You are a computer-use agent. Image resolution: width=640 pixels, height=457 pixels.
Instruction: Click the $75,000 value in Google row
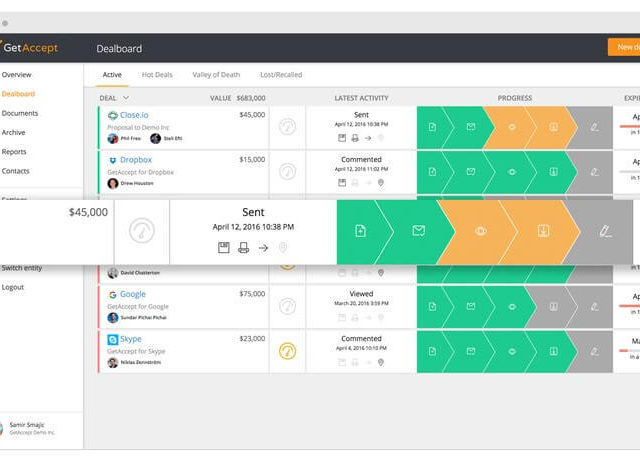click(x=252, y=294)
